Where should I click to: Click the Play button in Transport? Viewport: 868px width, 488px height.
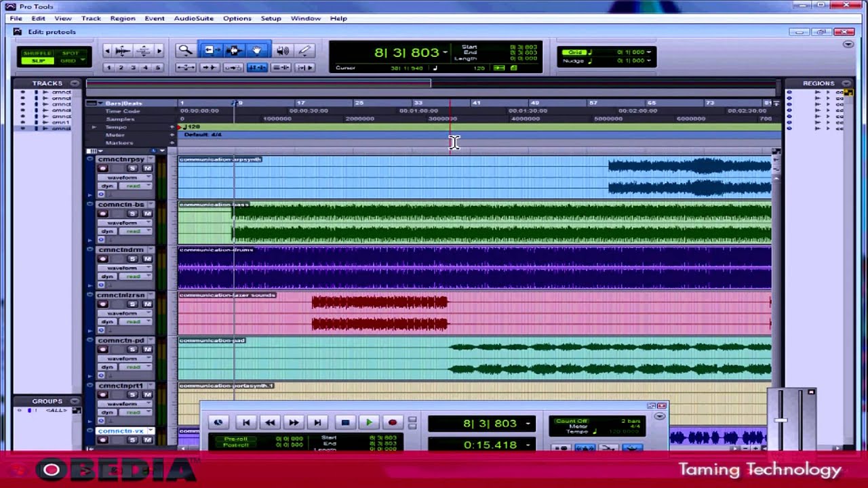tap(369, 422)
